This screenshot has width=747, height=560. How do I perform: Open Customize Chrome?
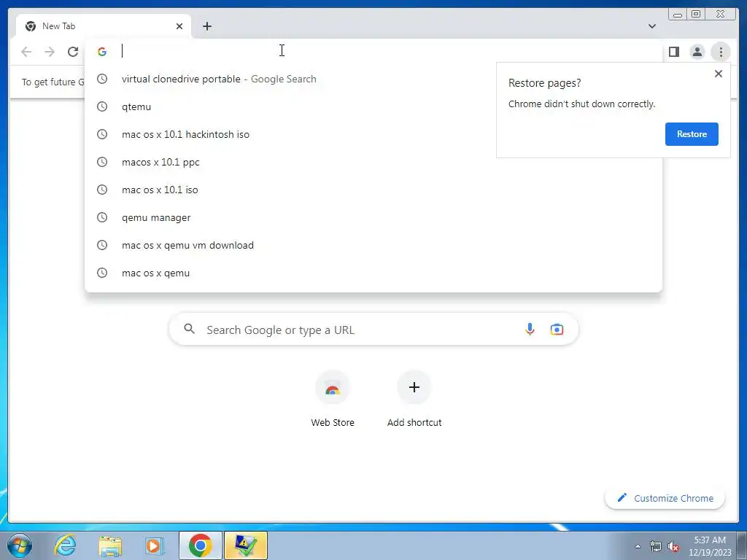(665, 498)
